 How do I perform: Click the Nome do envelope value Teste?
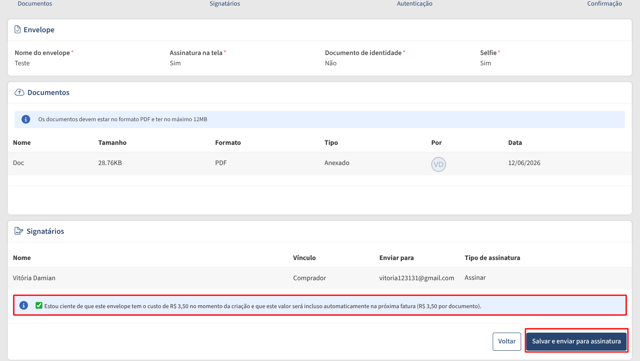point(22,63)
